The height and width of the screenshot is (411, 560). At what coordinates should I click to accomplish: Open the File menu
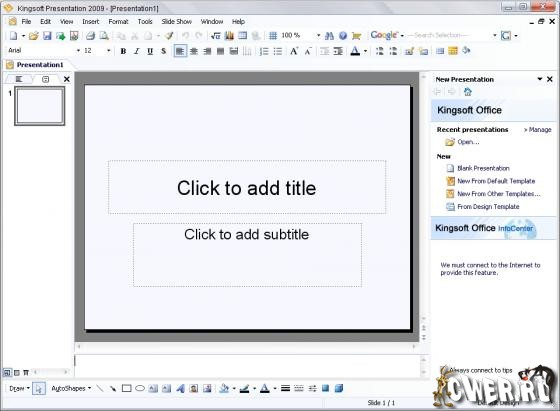tap(26, 21)
